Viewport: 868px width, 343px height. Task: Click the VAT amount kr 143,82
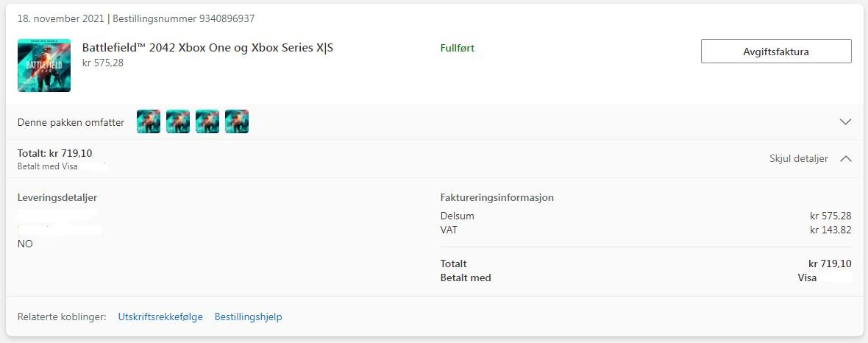[x=830, y=230]
